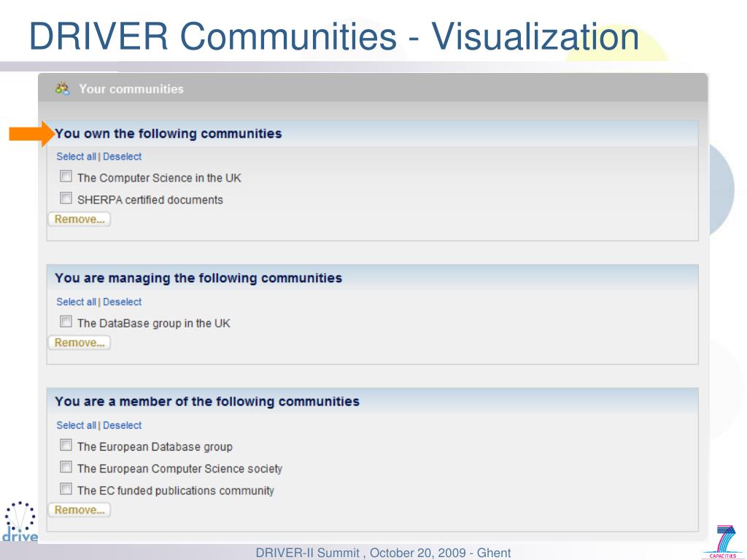Click heading You own the following communities

(x=169, y=134)
